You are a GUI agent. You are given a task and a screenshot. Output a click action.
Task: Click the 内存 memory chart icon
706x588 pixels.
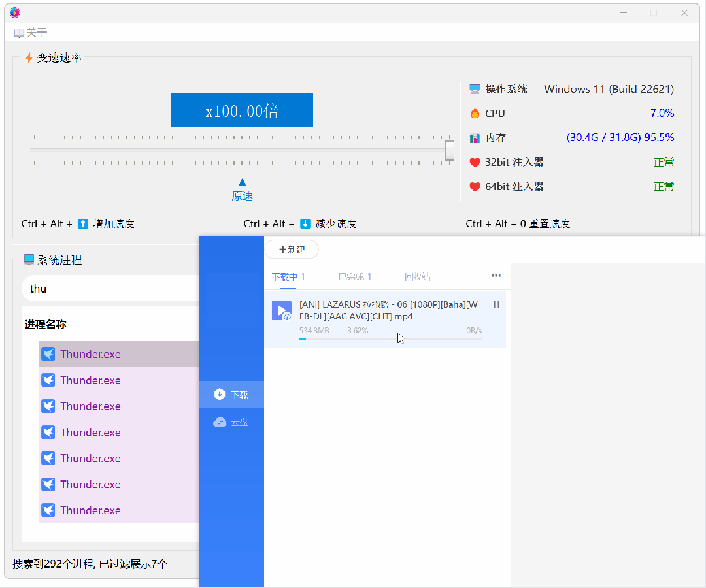coord(475,138)
